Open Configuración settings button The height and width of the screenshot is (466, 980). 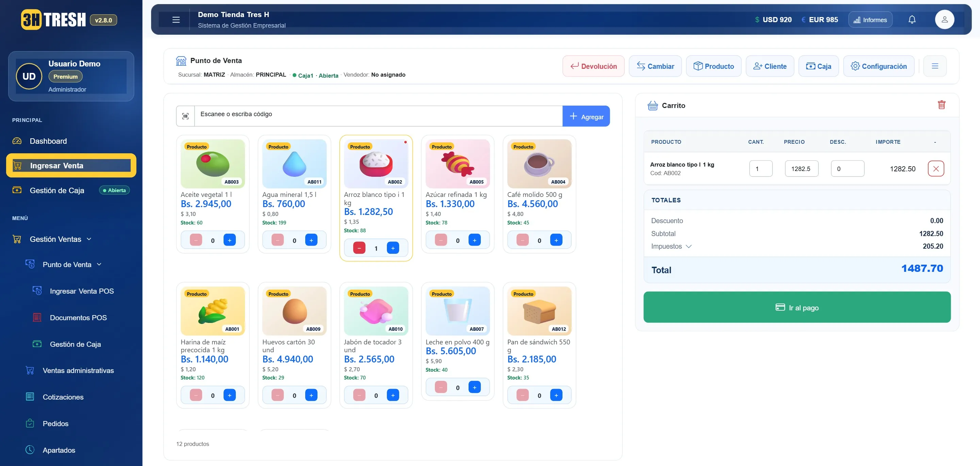click(x=878, y=66)
